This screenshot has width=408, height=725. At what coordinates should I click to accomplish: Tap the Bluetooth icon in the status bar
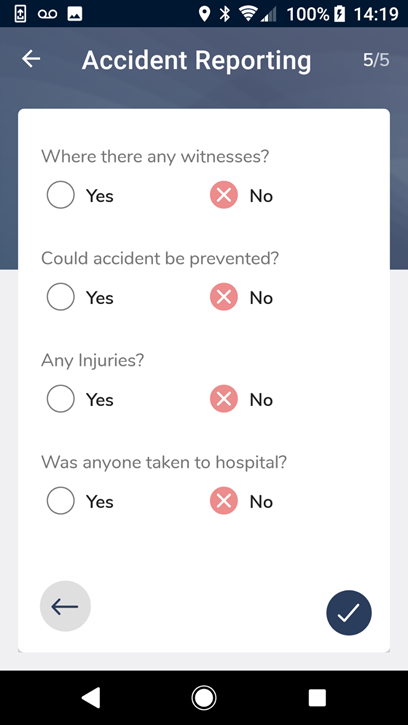(x=225, y=14)
